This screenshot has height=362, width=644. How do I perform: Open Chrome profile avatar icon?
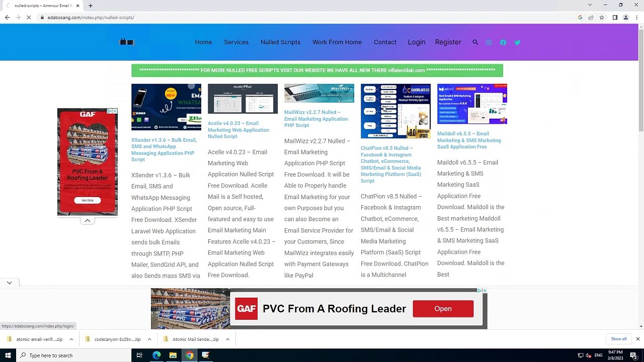626,18
